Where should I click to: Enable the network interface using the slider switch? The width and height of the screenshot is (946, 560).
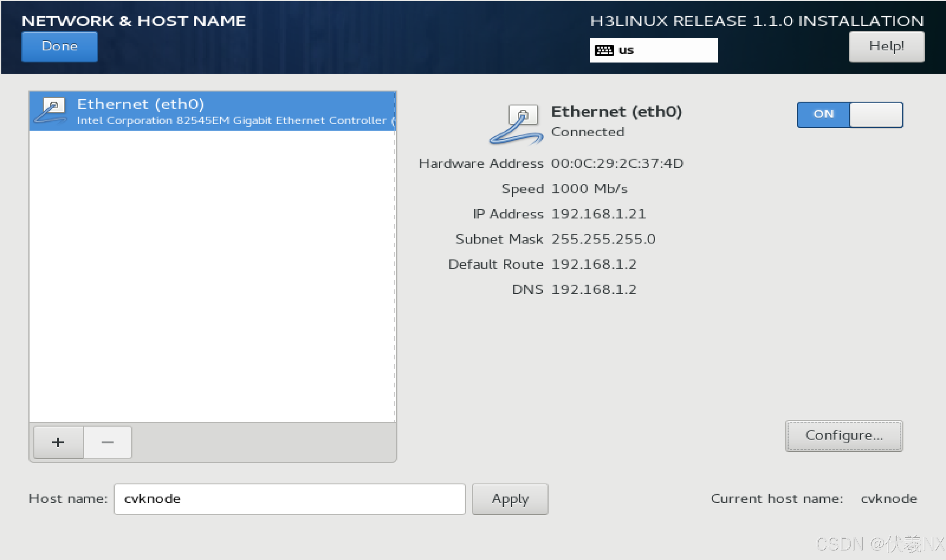tap(849, 114)
